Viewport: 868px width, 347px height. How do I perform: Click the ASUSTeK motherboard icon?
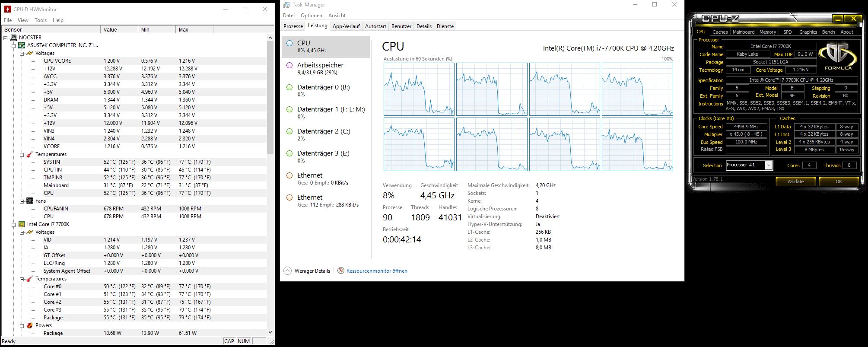coord(22,45)
